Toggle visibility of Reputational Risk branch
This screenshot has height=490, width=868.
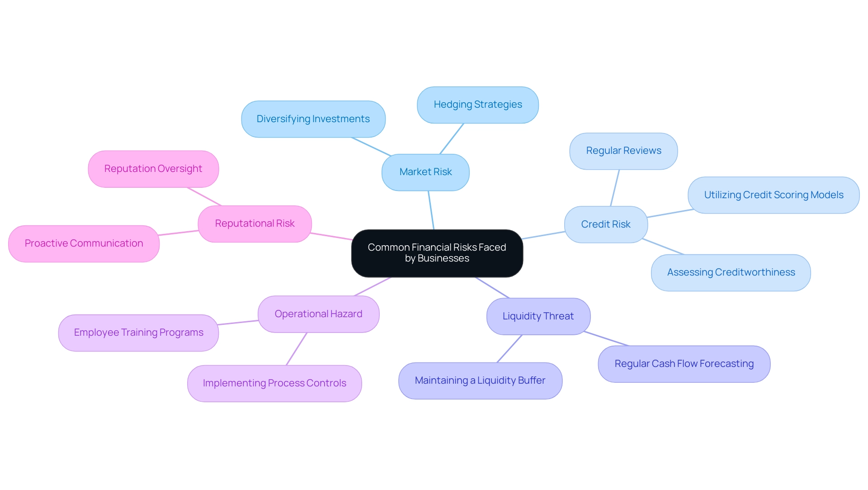click(256, 223)
